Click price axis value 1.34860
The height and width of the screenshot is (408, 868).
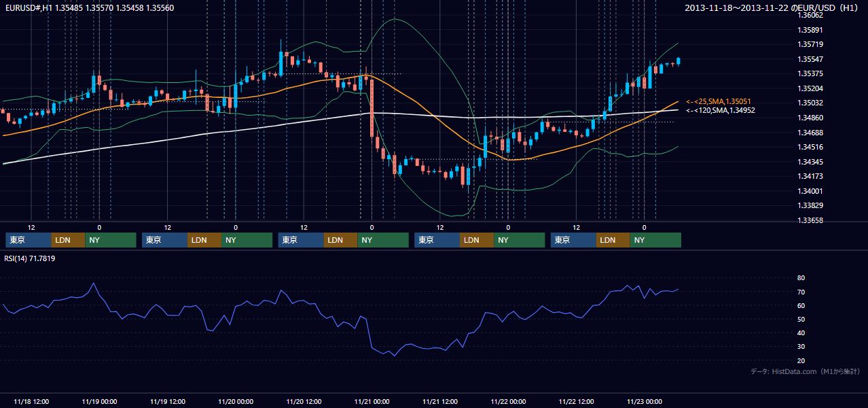tap(810, 118)
